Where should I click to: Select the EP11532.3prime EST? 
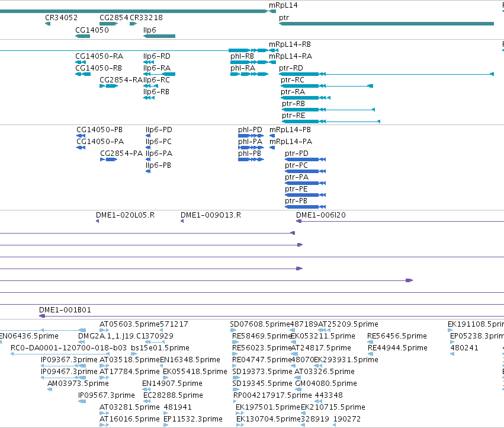pos(166,425)
